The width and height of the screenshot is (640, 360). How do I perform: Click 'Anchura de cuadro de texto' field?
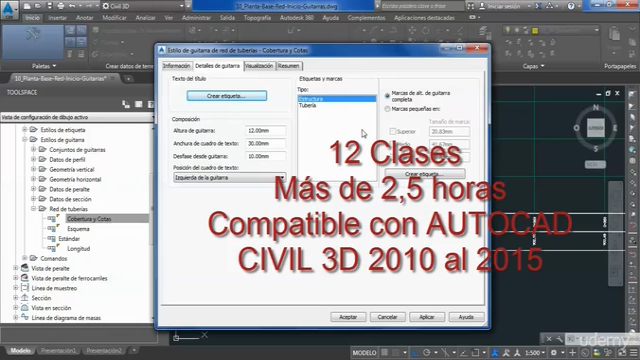(266, 143)
